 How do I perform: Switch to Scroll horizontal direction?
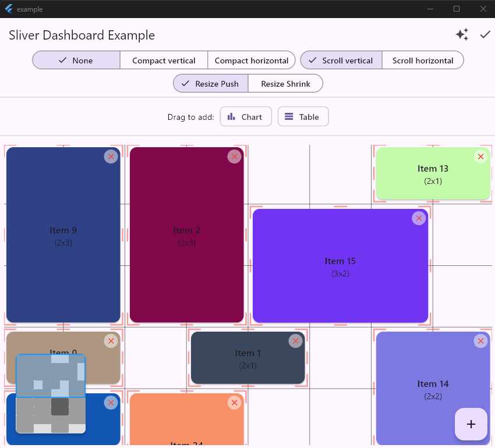tap(423, 61)
